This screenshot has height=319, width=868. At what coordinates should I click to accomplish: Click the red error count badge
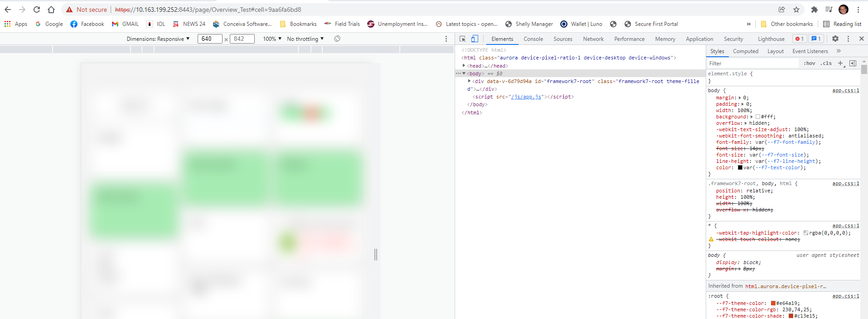point(799,39)
